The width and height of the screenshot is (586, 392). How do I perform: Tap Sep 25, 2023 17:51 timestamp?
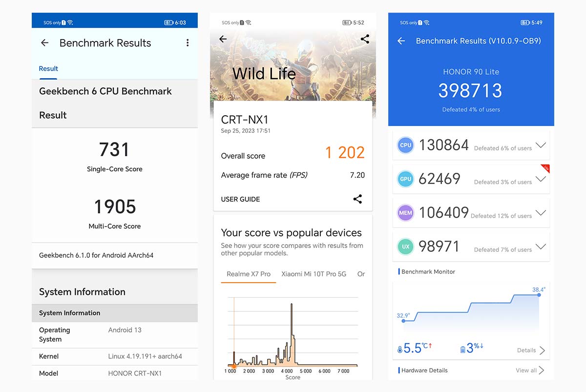pos(246,131)
